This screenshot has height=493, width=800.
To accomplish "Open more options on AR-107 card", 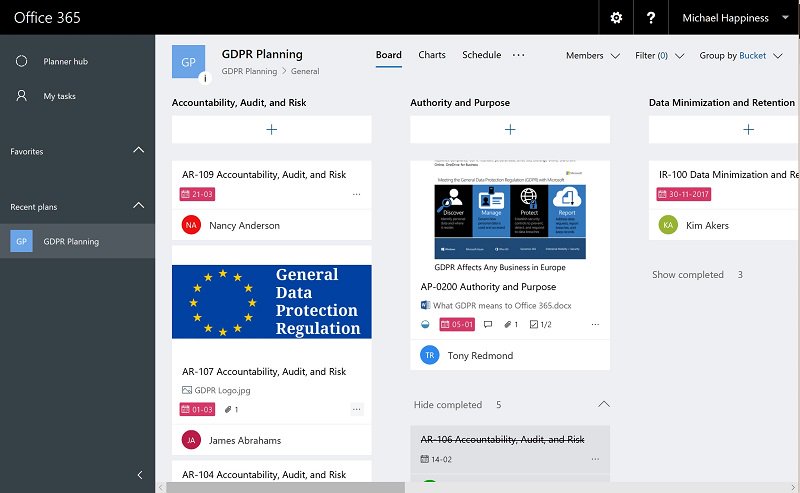I will pyautogui.click(x=357, y=409).
